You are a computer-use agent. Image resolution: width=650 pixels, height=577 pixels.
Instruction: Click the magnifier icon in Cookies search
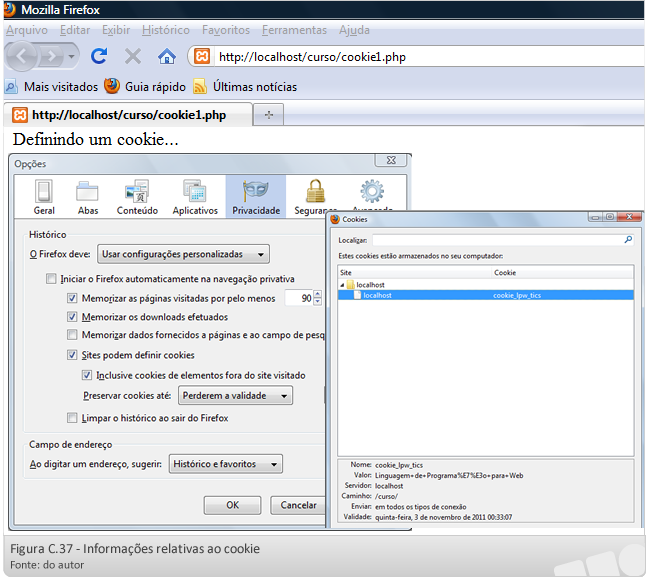(628, 240)
